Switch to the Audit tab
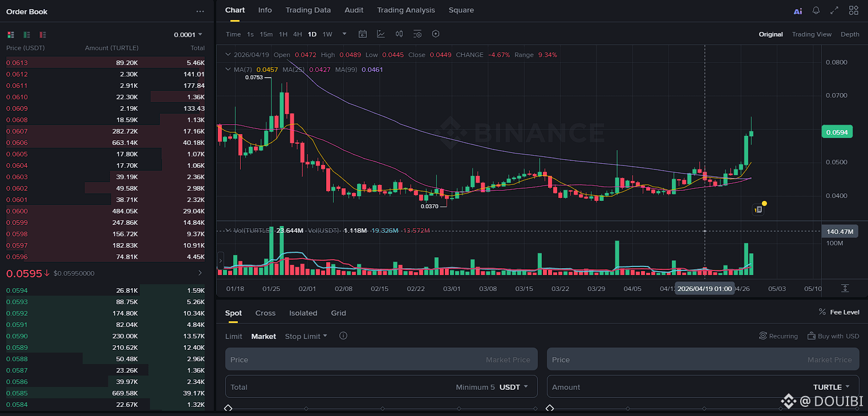 pos(354,10)
